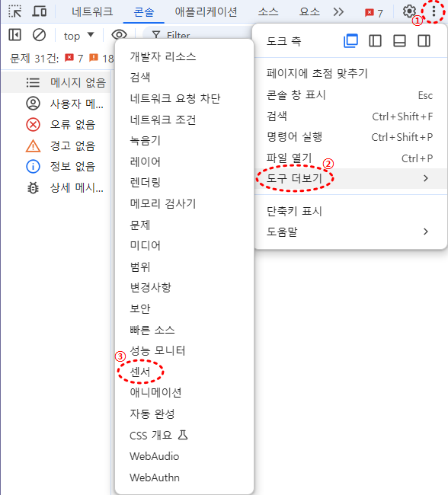Switch to the 콘솔 tab
The width and height of the screenshot is (448, 495).
(x=144, y=11)
